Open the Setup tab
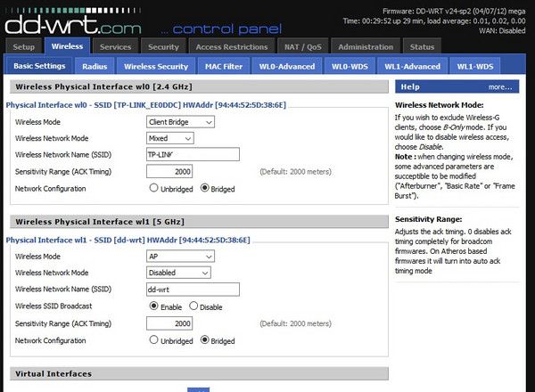 (24, 46)
